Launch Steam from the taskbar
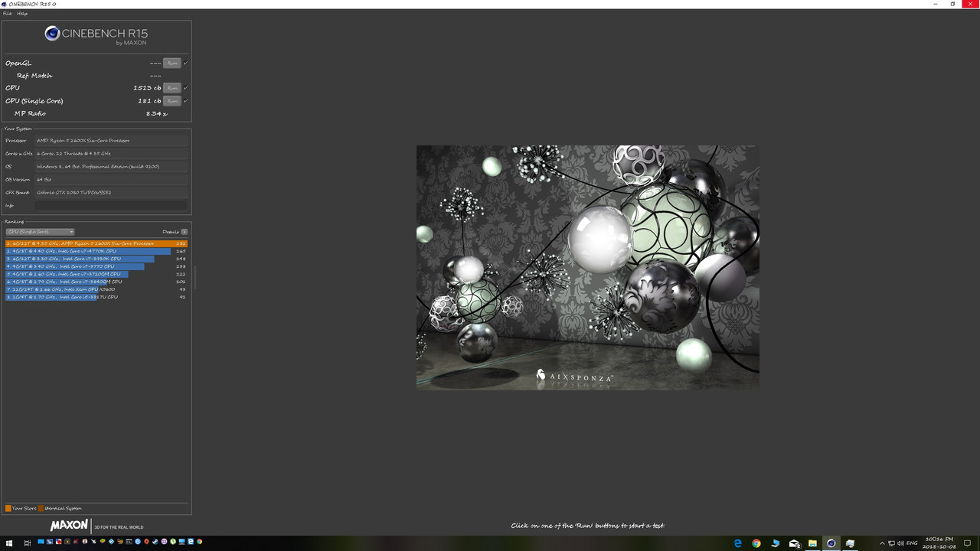This screenshot has width=980, height=551. click(155, 542)
